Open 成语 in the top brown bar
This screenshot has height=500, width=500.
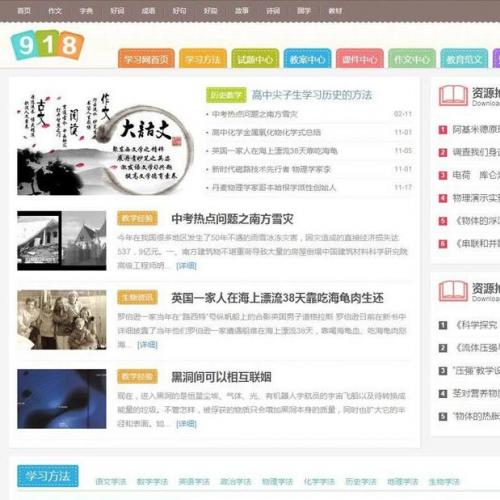pos(148,11)
